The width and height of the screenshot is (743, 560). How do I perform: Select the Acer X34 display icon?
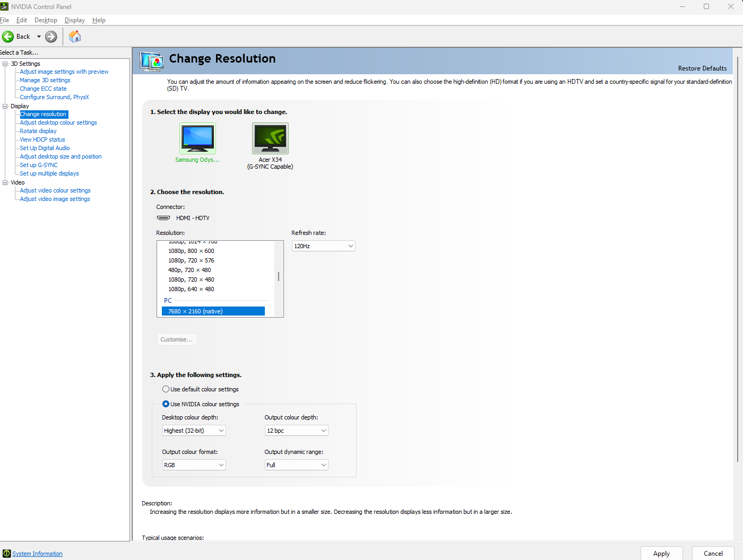(x=270, y=138)
